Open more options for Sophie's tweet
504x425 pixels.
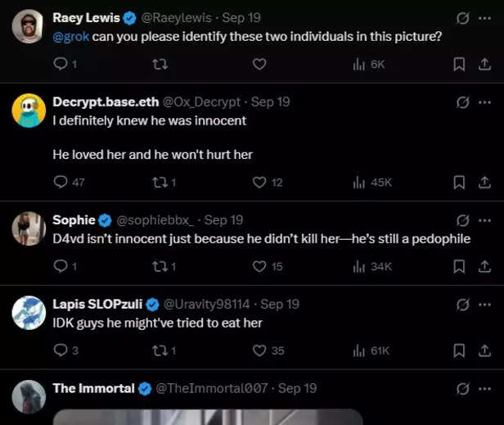(484, 220)
